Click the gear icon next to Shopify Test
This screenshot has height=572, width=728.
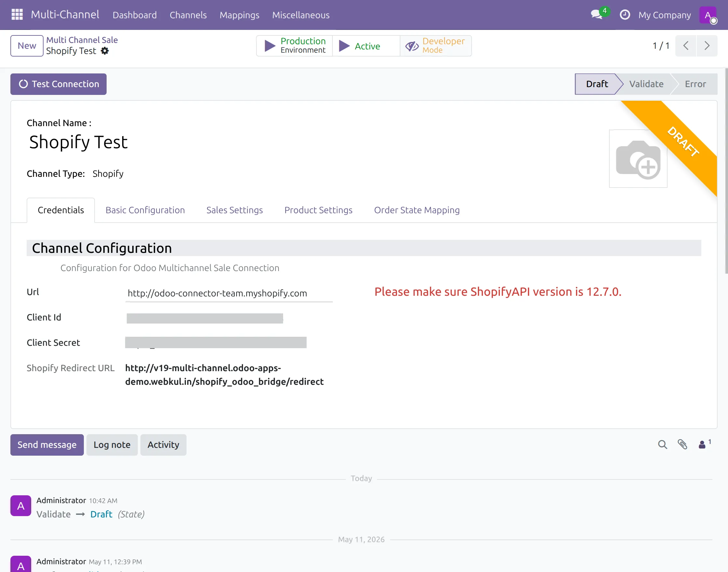click(x=105, y=51)
